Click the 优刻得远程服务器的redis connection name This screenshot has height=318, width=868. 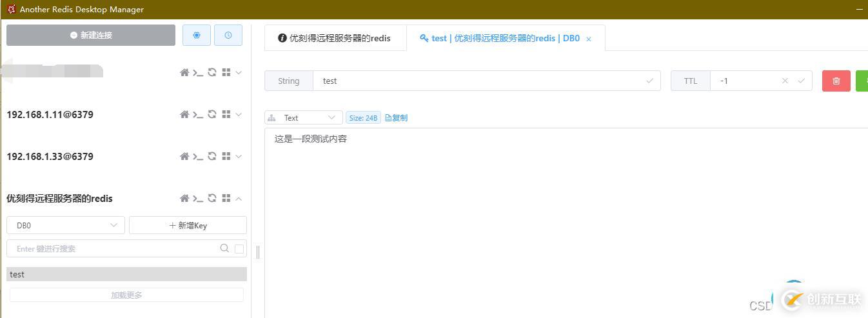(59, 198)
